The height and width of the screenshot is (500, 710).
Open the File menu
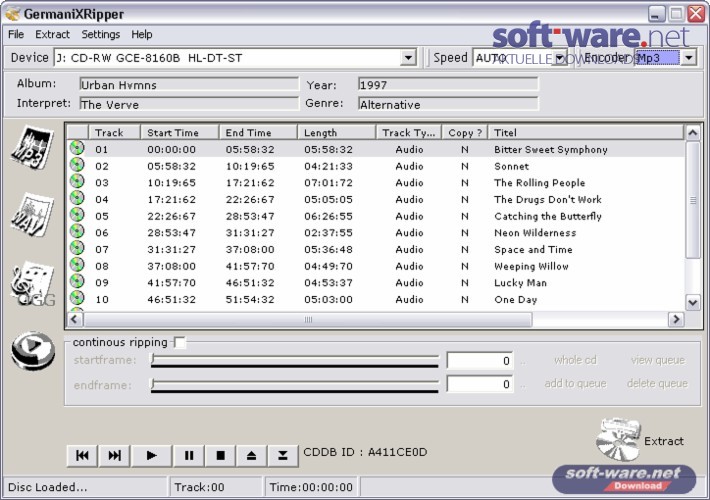pos(16,34)
